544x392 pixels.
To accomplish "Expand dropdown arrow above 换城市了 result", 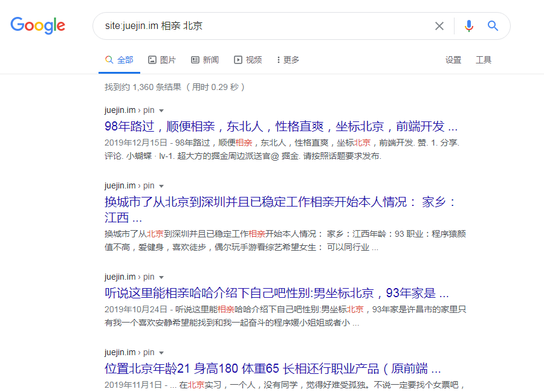I will pos(161,186).
